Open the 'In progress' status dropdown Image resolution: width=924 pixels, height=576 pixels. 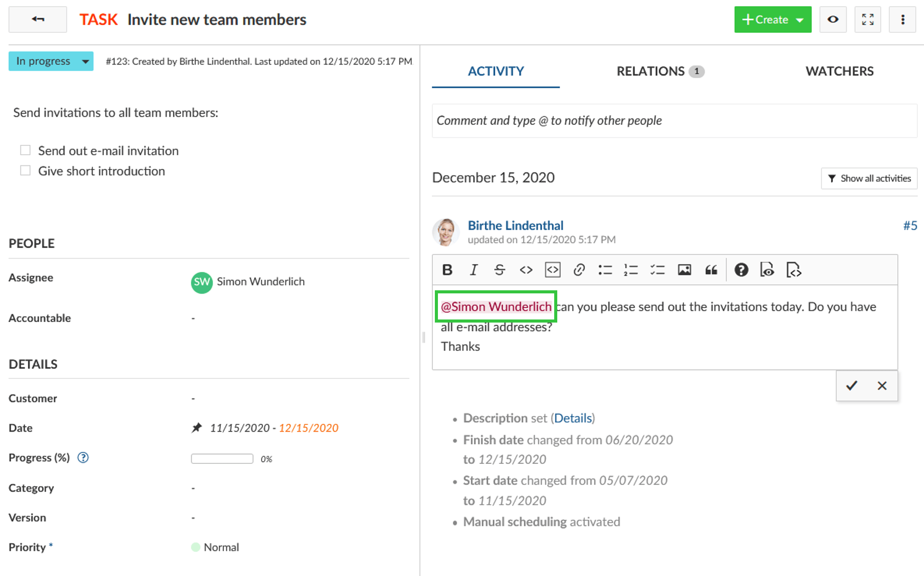pos(51,61)
